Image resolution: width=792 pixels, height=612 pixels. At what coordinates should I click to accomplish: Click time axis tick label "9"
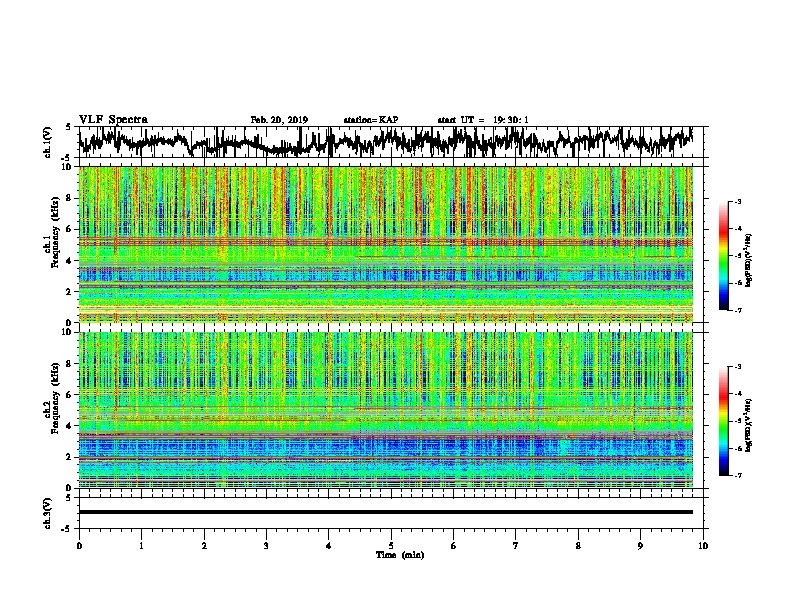coord(640,546)
